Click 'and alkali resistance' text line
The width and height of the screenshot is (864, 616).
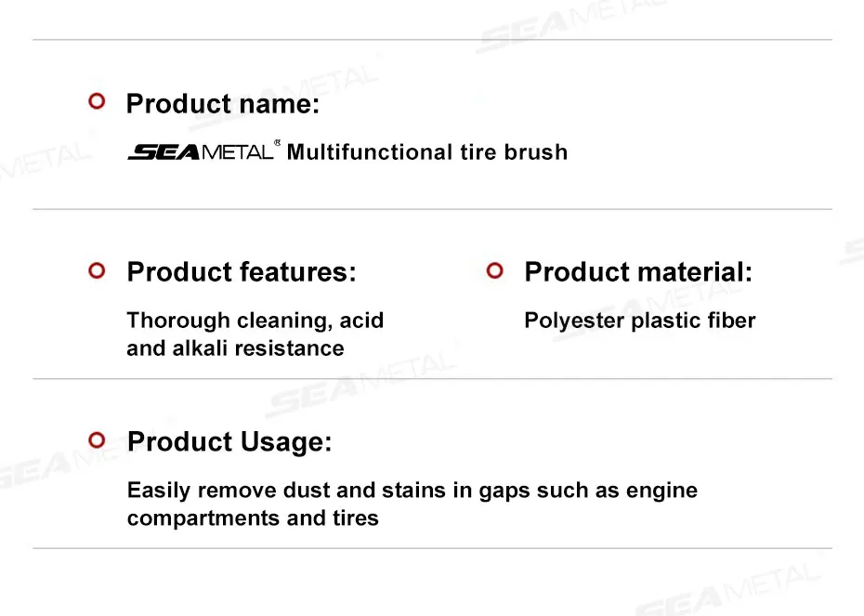[x=235, y=348]
